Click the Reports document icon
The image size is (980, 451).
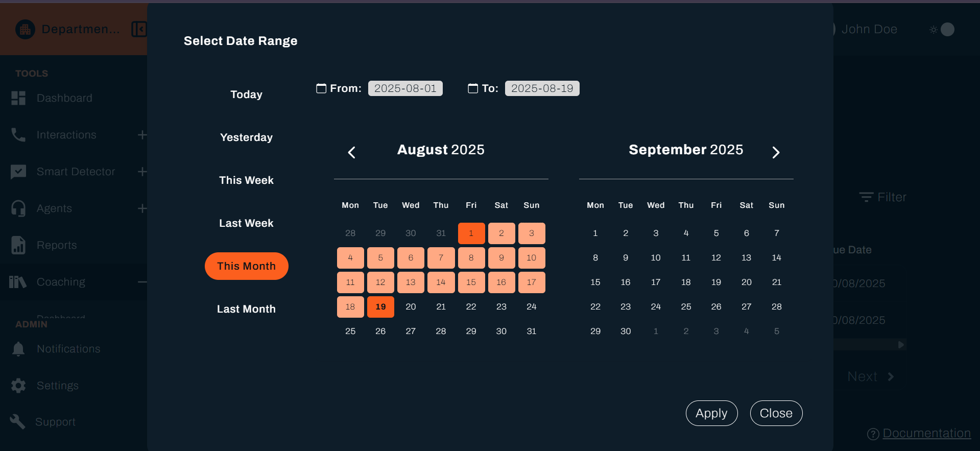(18, 245)
